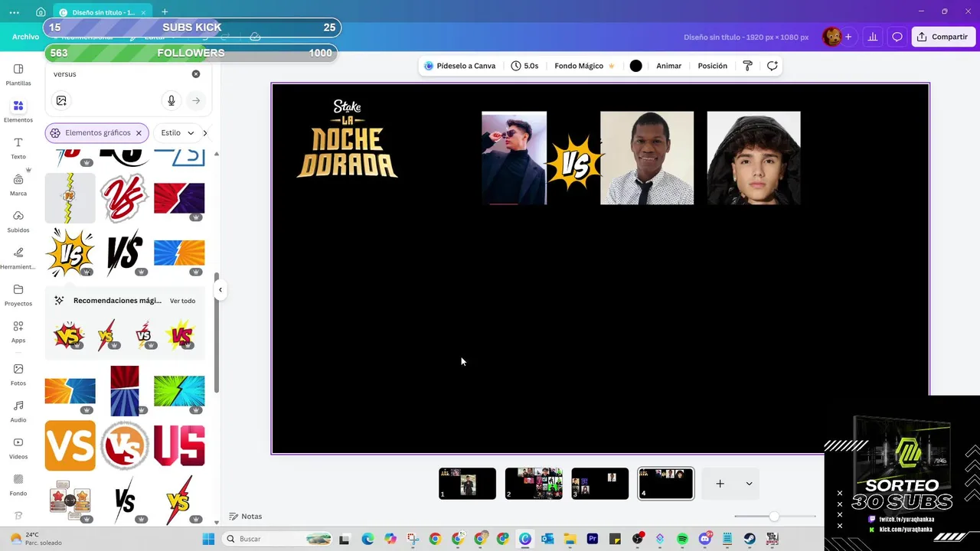
Task: Activate the microphone voice search
Action: point(171,100)
